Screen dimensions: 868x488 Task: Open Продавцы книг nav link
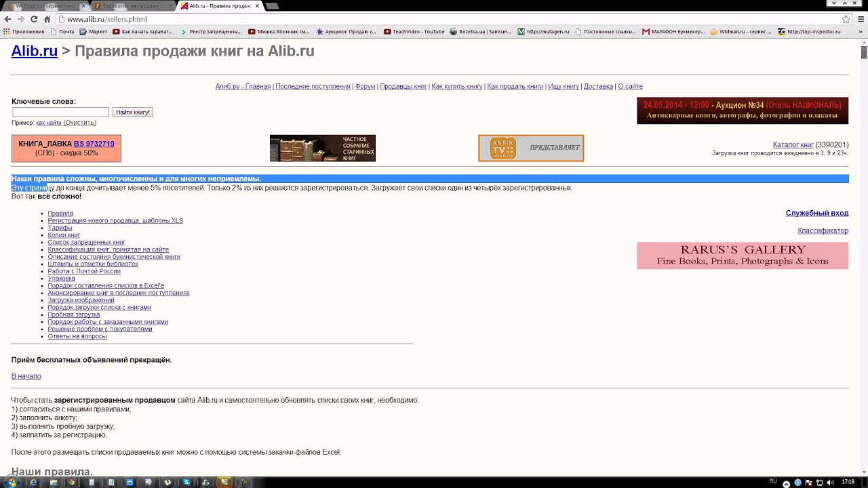pyautogui.click(x=403, y=87)
